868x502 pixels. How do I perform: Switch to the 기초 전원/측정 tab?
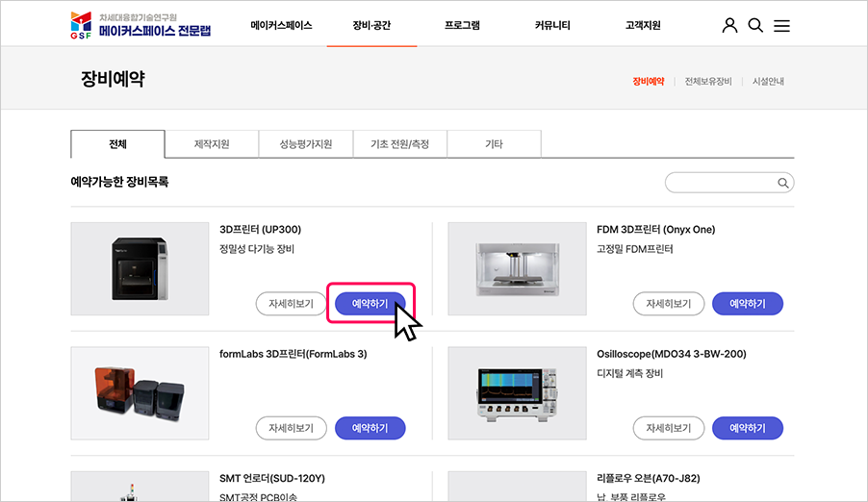click(x=399, y=144)
